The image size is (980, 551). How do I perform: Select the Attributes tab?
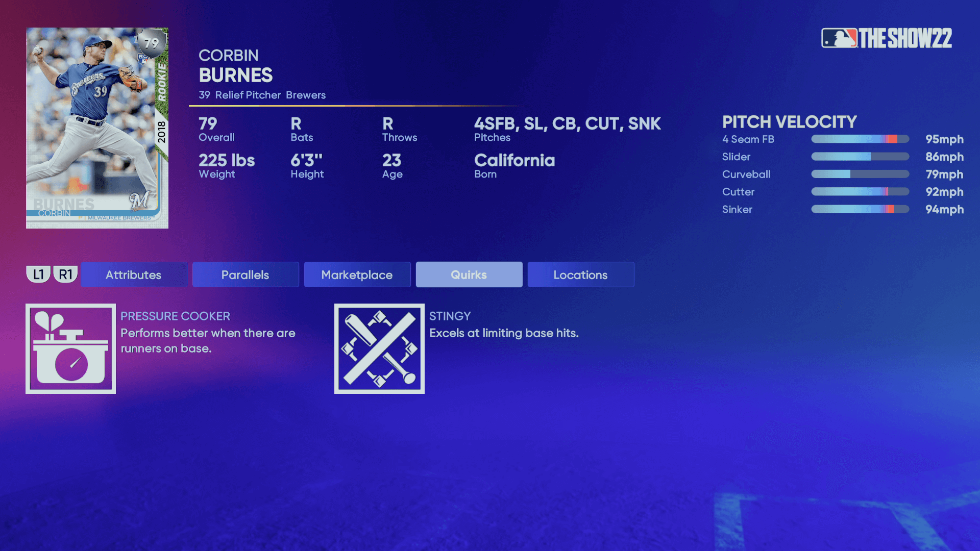tap(133, 274)
